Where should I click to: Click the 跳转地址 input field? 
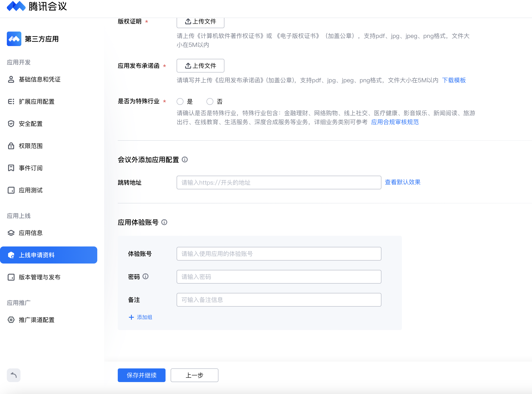(279, 183)
